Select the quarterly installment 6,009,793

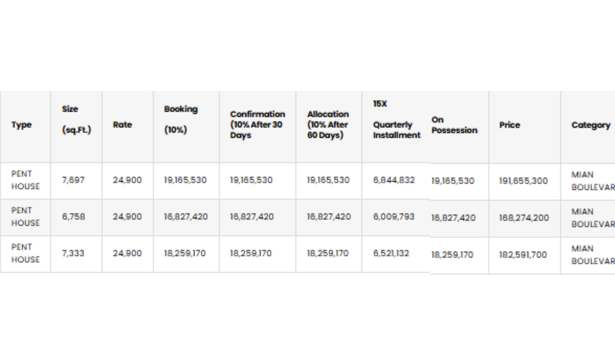[393, 217]
